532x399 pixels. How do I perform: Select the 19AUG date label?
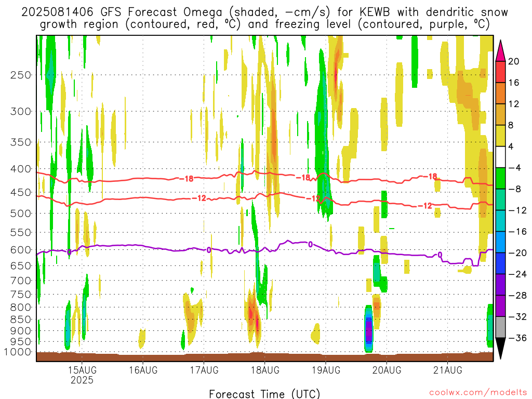click(326, 370)
